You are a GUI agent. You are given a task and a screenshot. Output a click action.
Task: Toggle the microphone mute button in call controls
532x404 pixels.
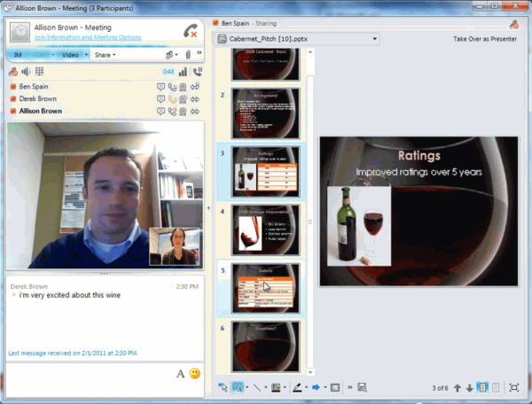pos(13,72)
